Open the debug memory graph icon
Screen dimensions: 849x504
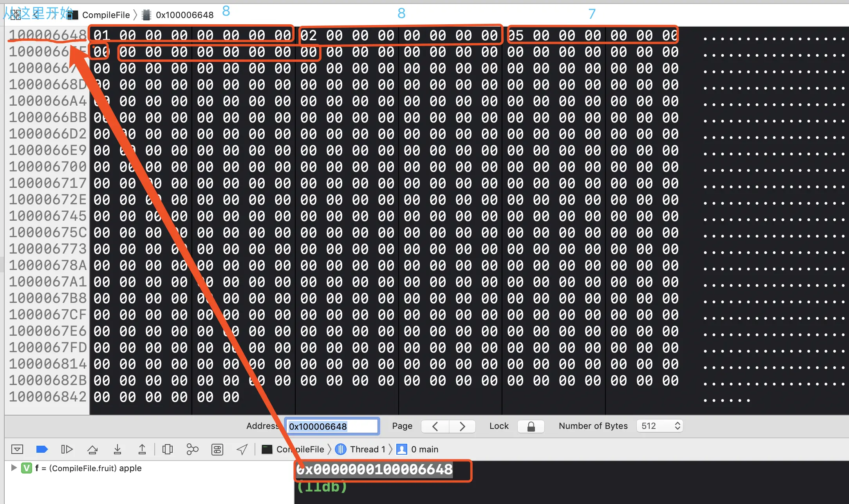tap(192, 449)
